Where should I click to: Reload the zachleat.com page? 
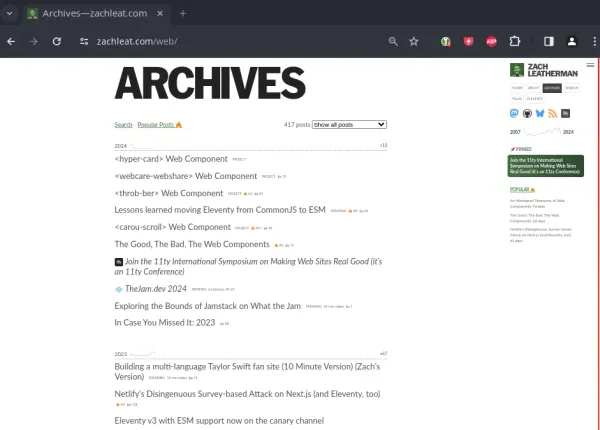pyautogui.click(x=57, y=41)
